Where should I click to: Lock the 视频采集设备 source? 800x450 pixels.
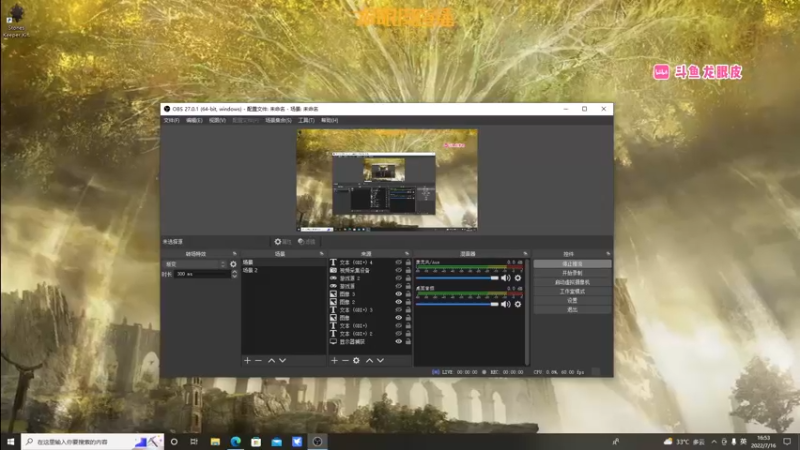(x=408, y=270)
